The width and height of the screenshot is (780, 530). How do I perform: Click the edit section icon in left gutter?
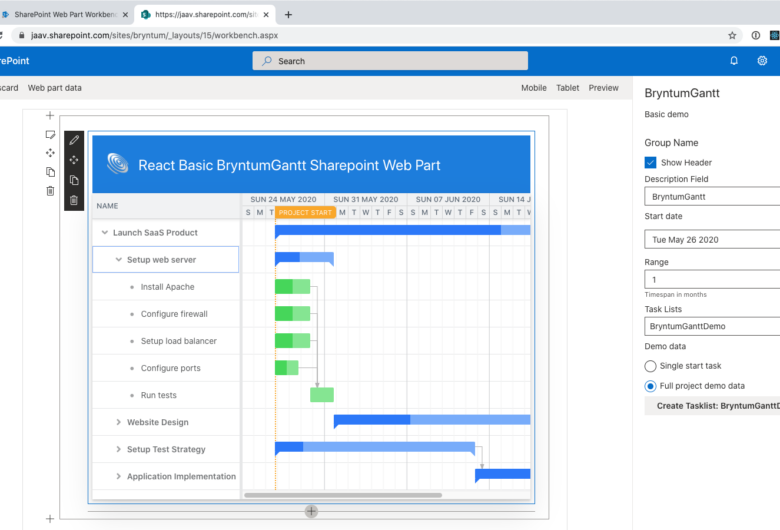[50, 134]
